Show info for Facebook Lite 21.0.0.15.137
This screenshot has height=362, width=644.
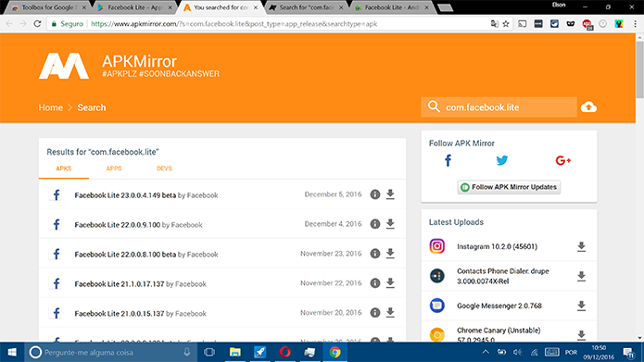(375, 313)
